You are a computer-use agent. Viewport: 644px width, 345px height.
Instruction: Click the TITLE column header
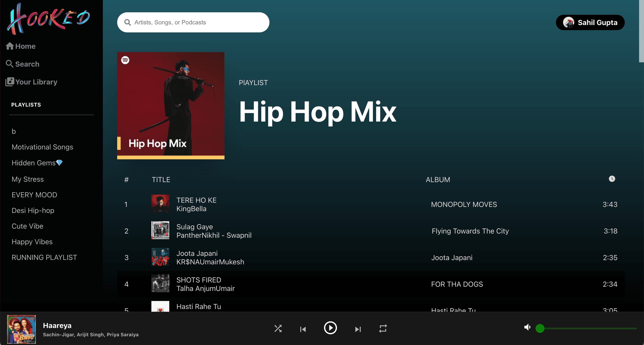tap(161, 180)
